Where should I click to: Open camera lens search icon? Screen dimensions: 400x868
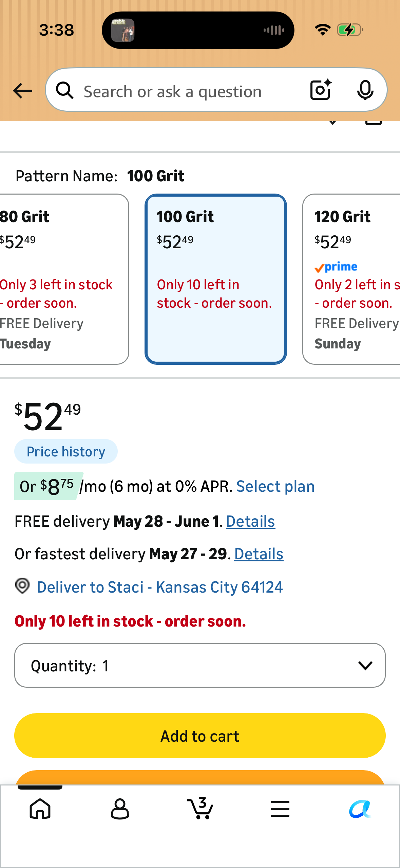coord(321,90)
